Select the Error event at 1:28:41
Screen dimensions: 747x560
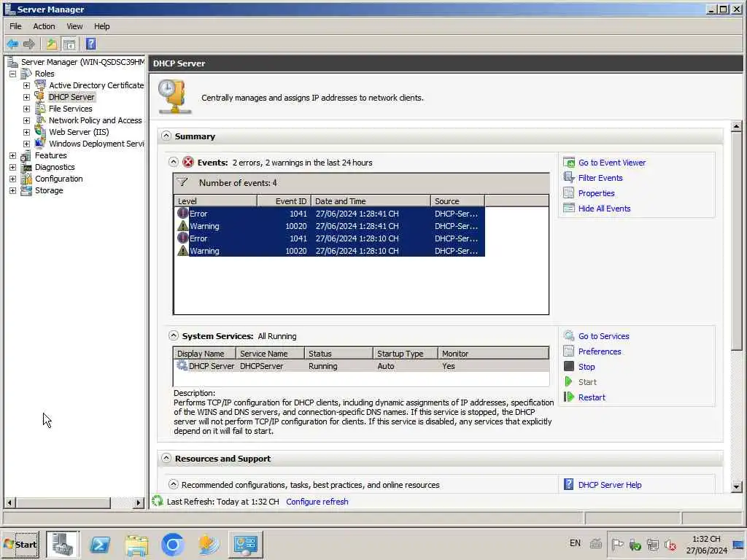tap(329, 214)
